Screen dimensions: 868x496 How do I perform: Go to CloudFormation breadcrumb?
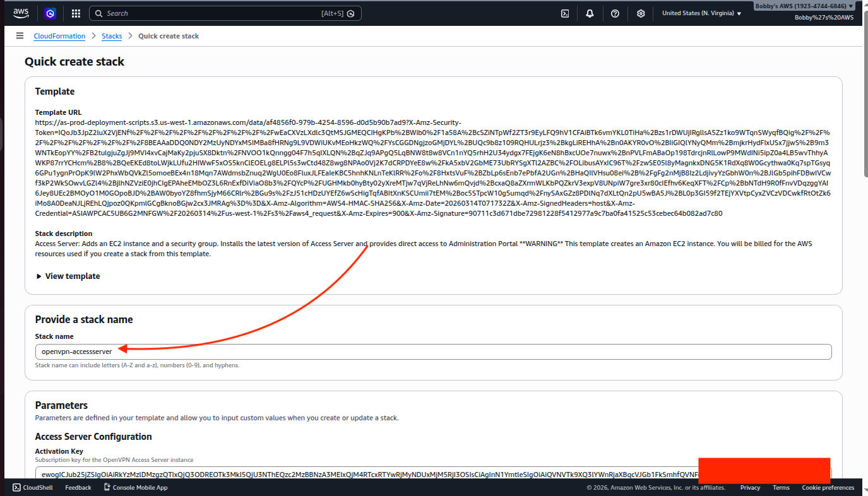click(59, 36)
